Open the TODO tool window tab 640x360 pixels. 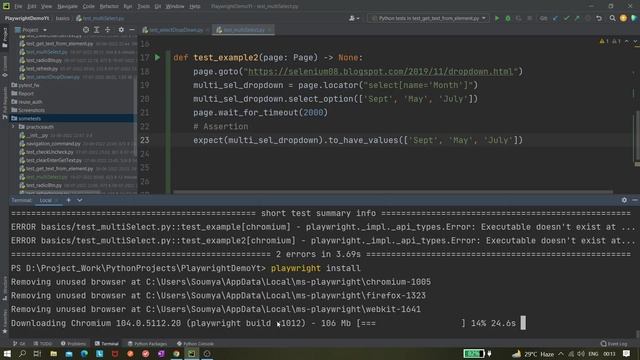point(43,344)
